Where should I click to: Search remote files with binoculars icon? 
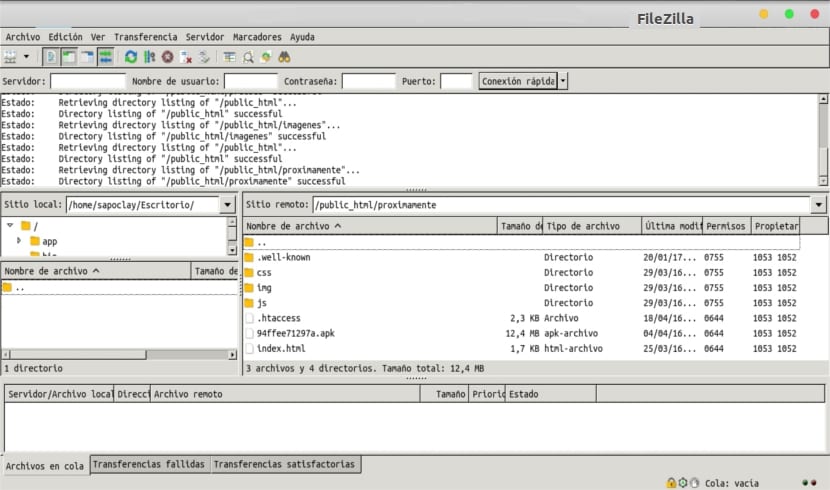tap(284, 57)
